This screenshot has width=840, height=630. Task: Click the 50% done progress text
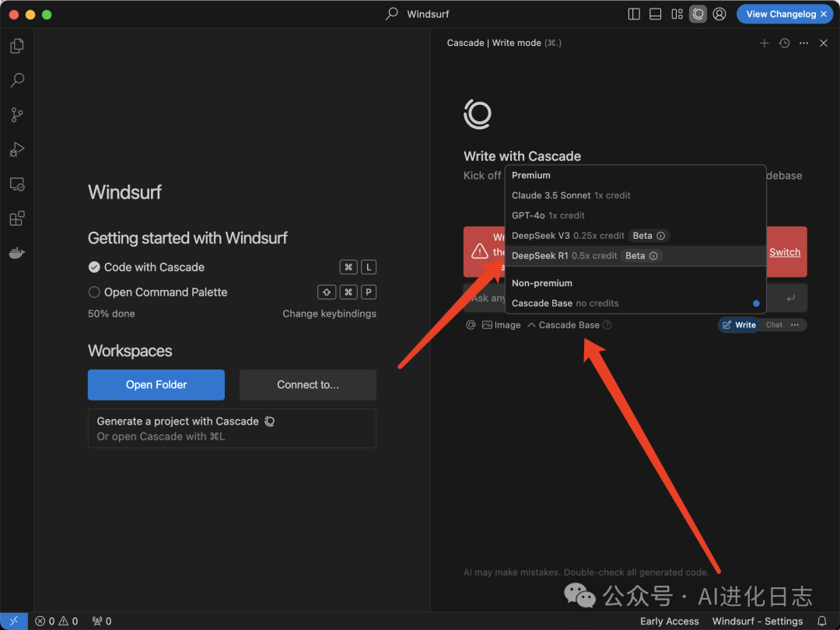pos(111,314)
